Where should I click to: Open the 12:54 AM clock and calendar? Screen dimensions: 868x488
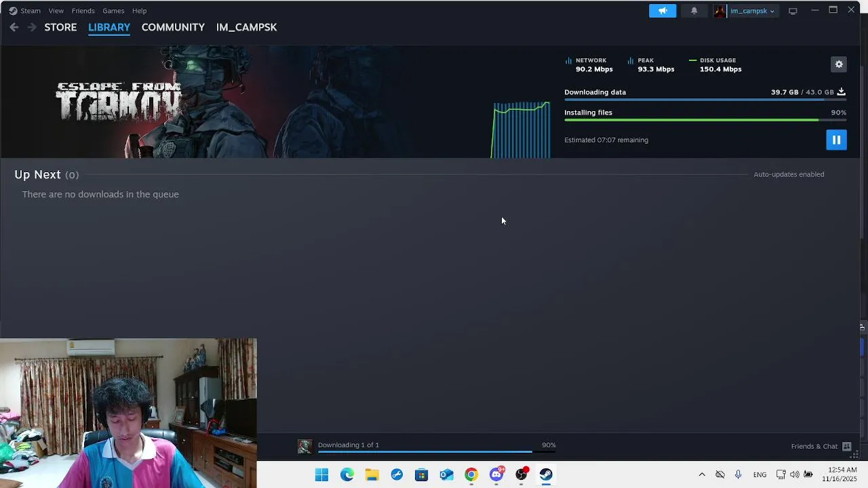coord(840,474)
